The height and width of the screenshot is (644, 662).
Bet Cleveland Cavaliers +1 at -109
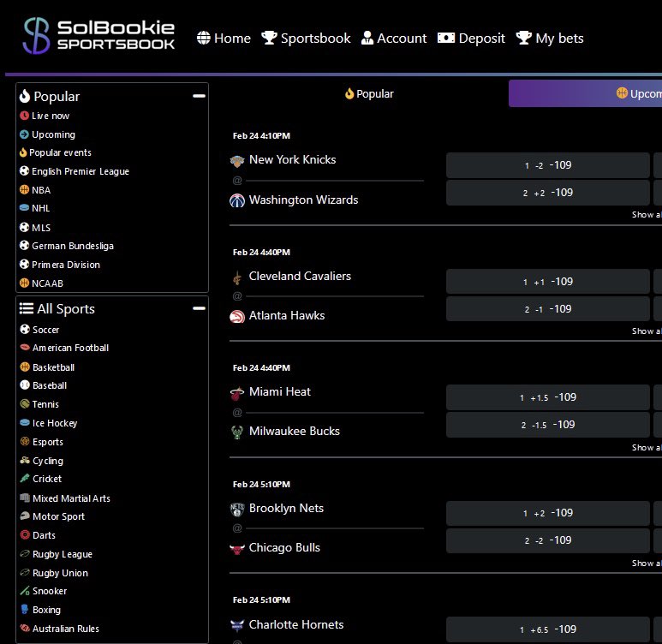(x=547, y=281)
